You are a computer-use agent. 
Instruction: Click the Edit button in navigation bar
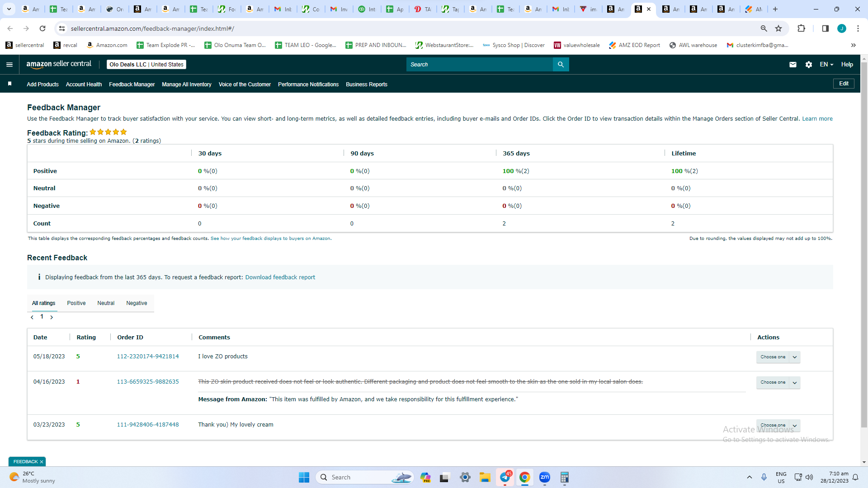pyautogui.click(x=844, y=84)
